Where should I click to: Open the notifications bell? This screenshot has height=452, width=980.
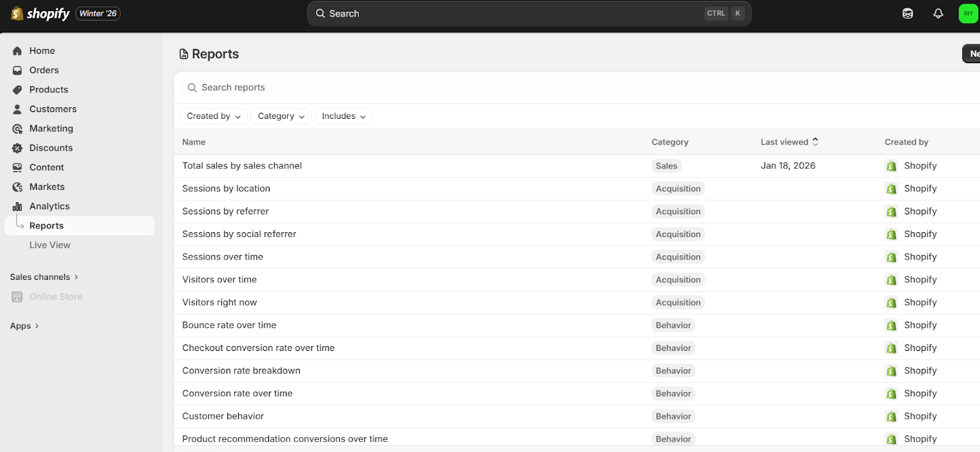click(x=938, y=13)
